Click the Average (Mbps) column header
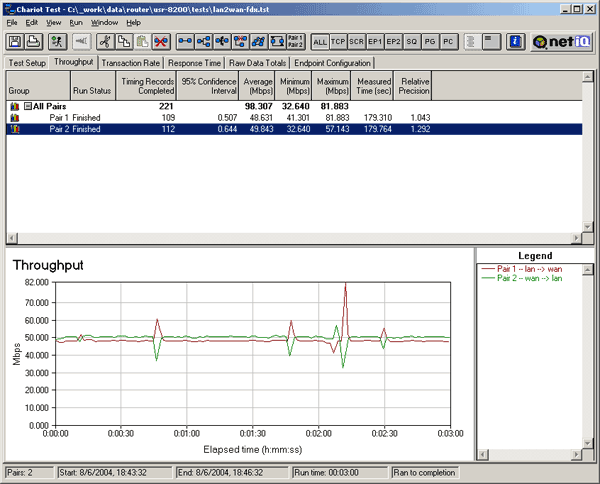The image size is (600, 484). pos(257,86)
